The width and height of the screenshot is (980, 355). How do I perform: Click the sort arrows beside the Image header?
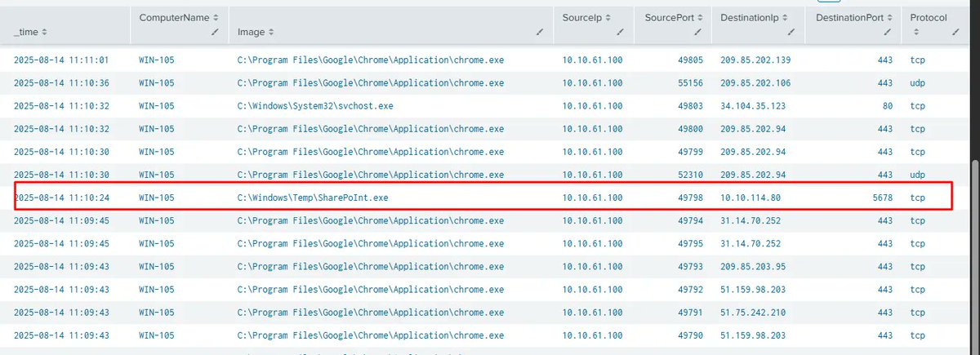(270, 32)
